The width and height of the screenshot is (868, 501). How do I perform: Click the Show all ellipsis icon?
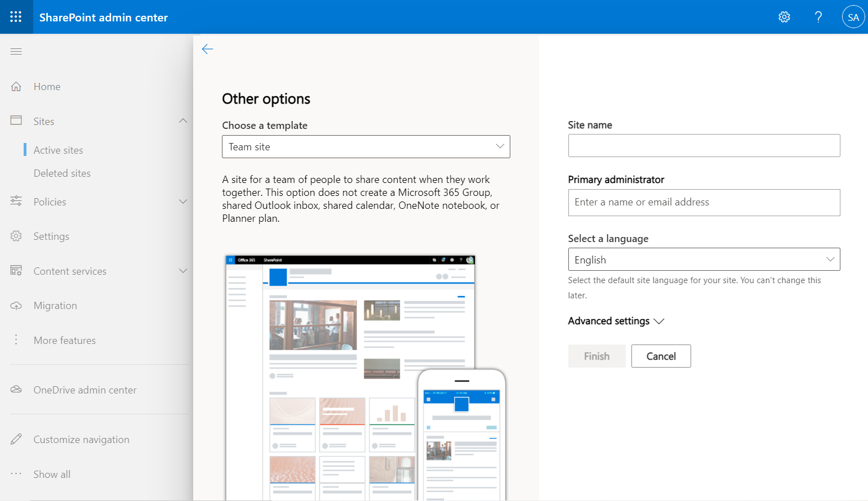(16, 473)
